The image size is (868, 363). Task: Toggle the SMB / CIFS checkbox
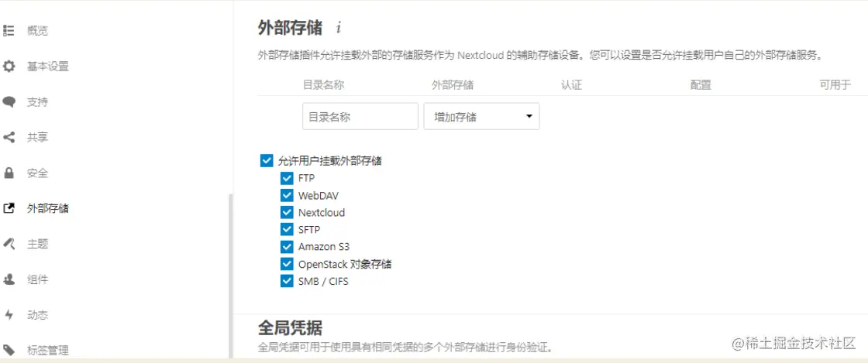pos(287,281)
